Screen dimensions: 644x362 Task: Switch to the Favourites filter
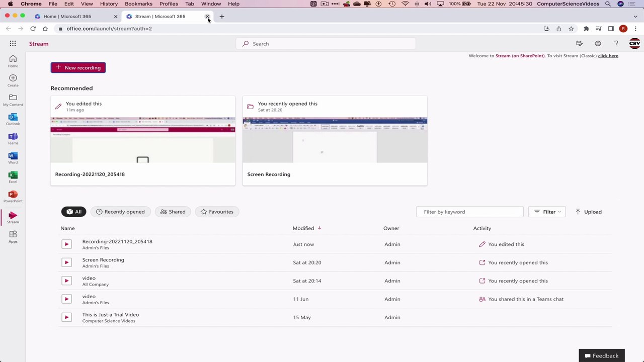(x=217, y=212)
